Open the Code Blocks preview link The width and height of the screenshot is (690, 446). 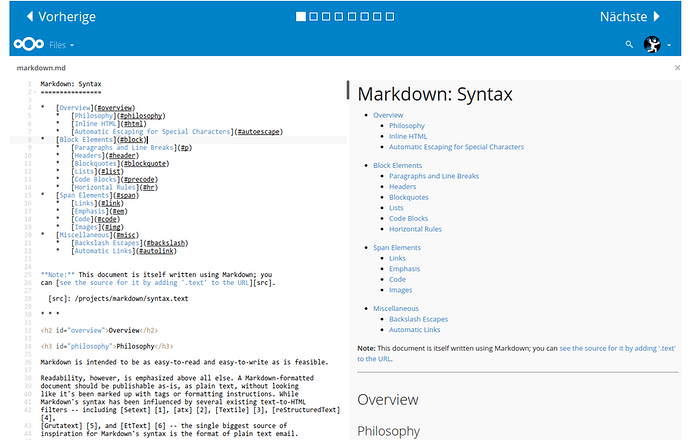pyautogui.click(x=408, y=219)
